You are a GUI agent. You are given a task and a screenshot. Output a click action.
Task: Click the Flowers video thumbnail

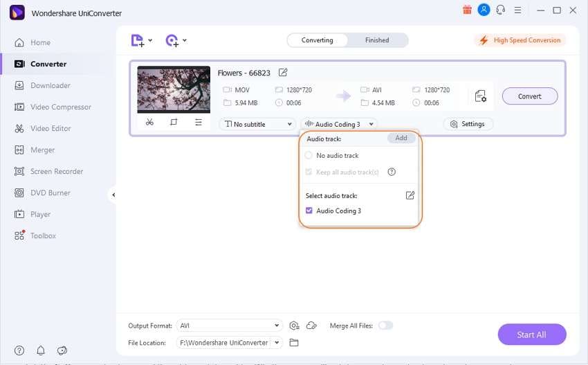pyautogui.click(x=174, y=89)
